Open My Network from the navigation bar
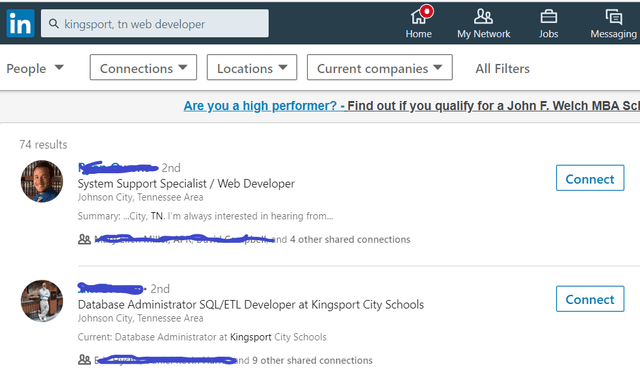The width and height of the screenshot is (640, 377). (483, 23)
